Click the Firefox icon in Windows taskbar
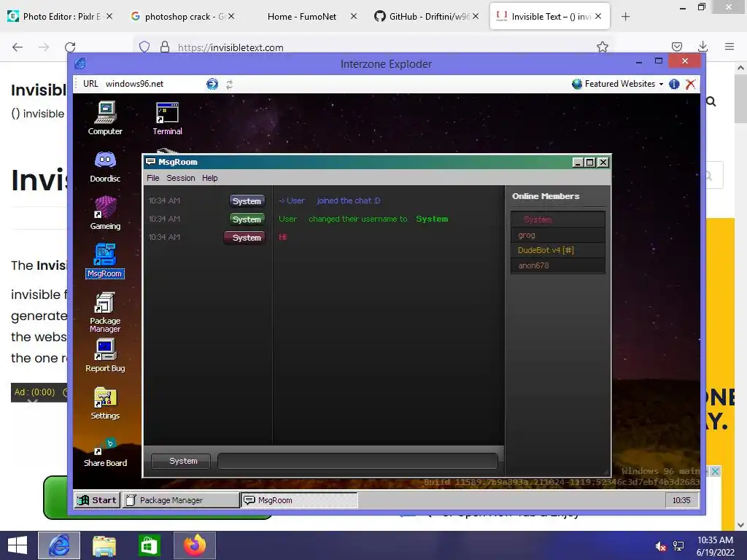This screenshot has width=747, height=560. [x=194, y=545]
